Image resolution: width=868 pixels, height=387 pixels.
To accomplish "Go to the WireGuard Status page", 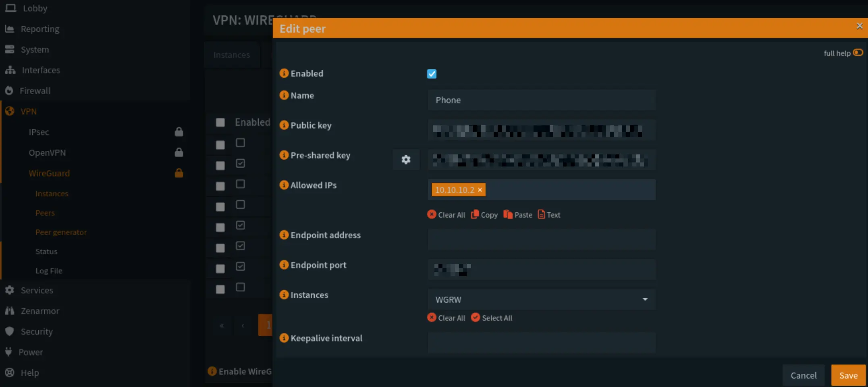I will click(x=46, y=252).
